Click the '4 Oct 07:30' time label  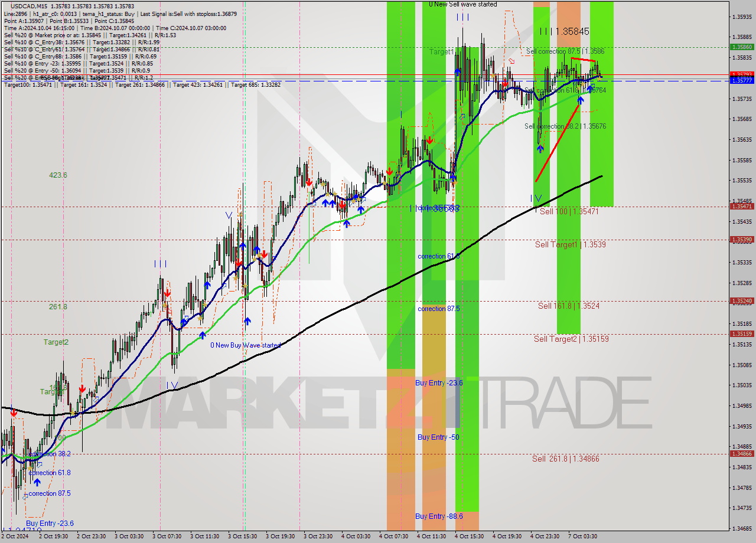tap(395, 537)
